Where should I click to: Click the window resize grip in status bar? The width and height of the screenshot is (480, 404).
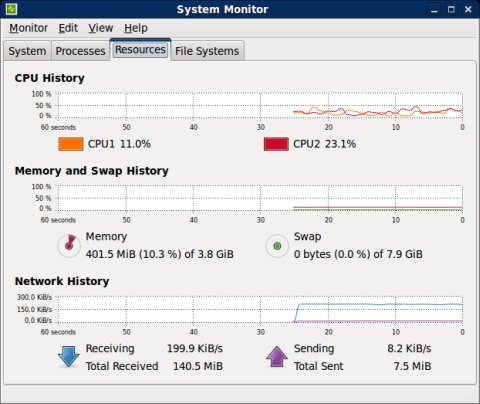(x=470, y=396)
